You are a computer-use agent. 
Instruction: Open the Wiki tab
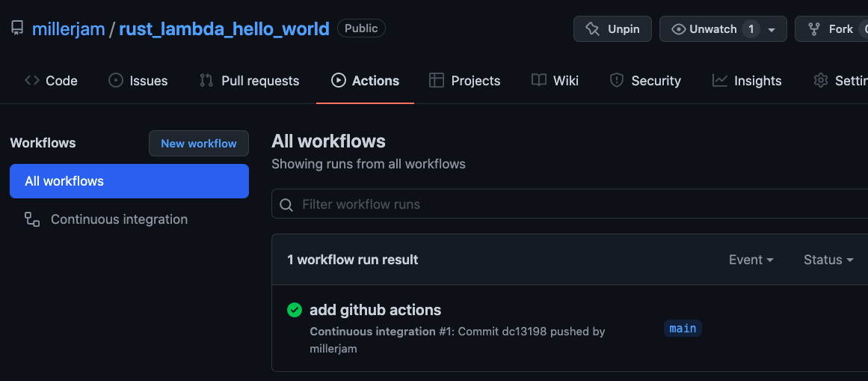pyautogui.click(x=555, y=80)
